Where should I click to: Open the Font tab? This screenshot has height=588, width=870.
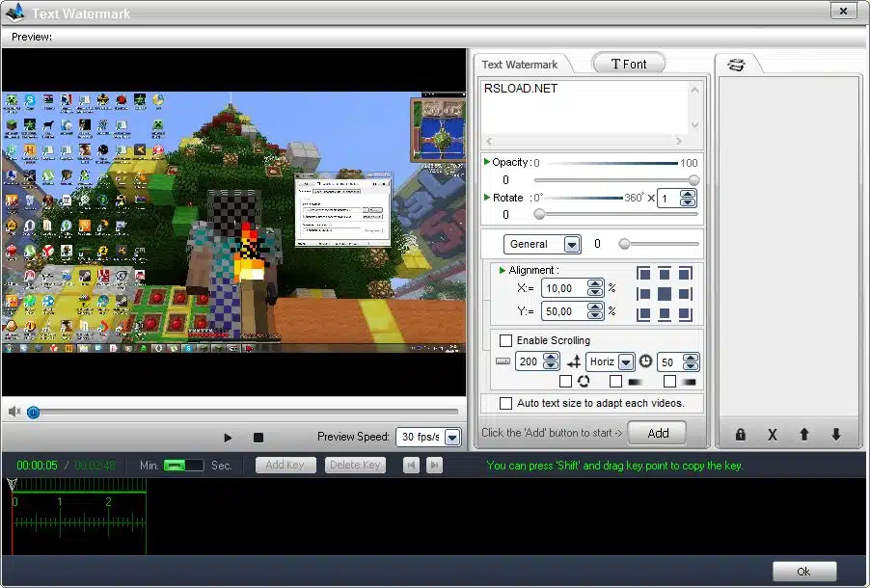pyautogui.click(x=629, y=65)
